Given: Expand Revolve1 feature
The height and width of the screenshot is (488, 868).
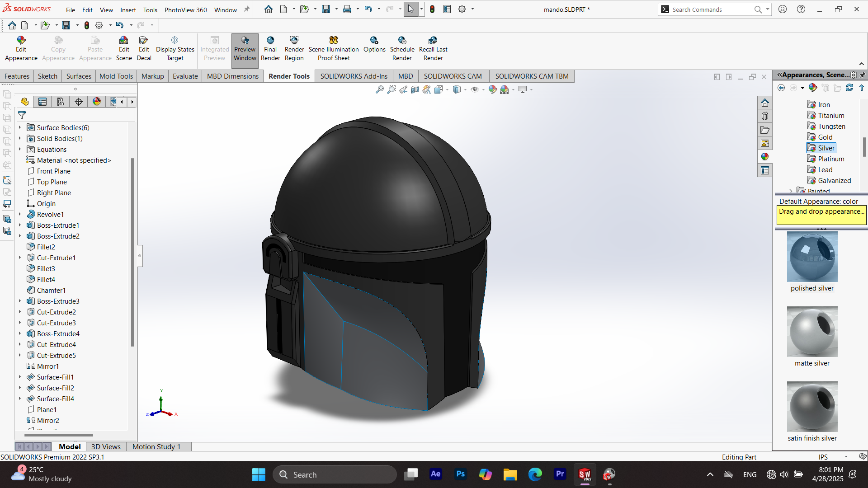Looking at the screenshot, I should 20,215.
